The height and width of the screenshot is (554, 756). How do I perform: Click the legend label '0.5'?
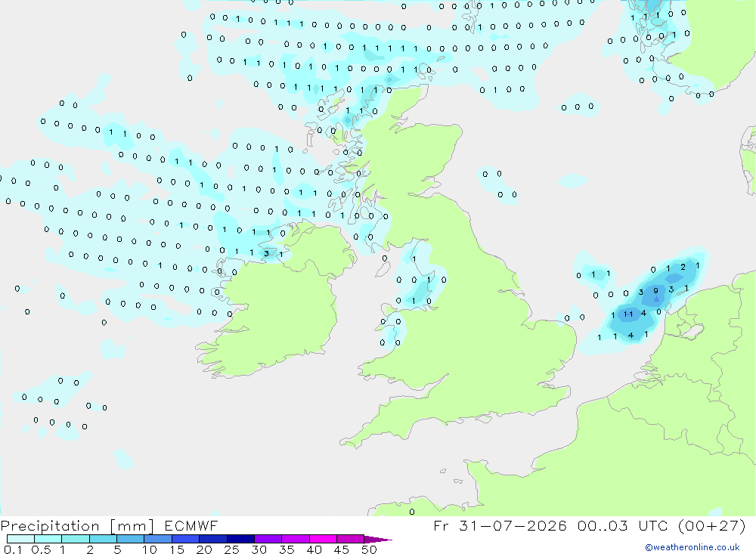tap(41, 549)
